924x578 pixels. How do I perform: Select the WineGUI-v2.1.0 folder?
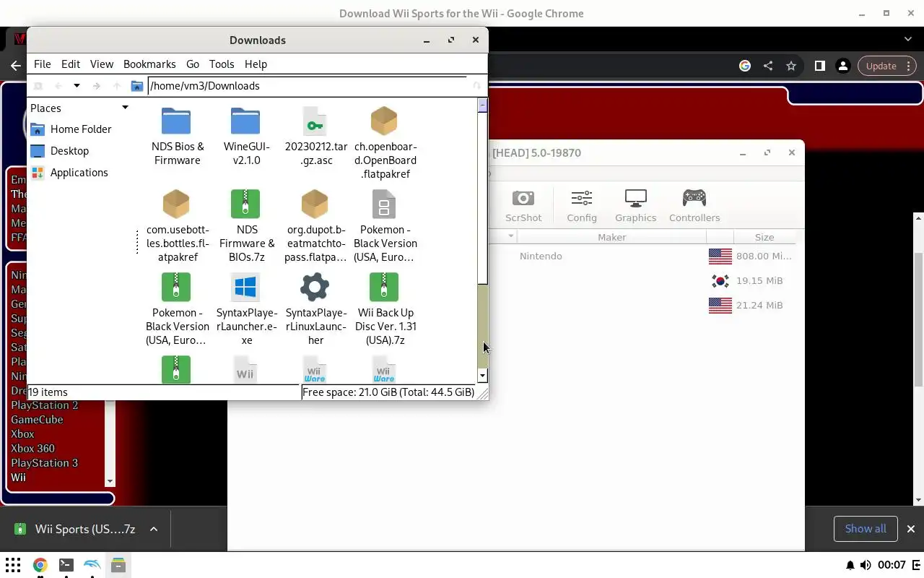[x=246, y=137]
